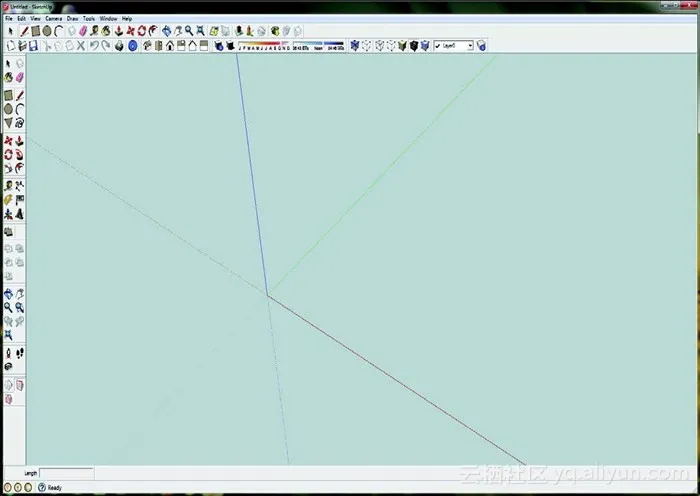Open the Camera menu
700x496 pixels.
click(x=51, y=18)
